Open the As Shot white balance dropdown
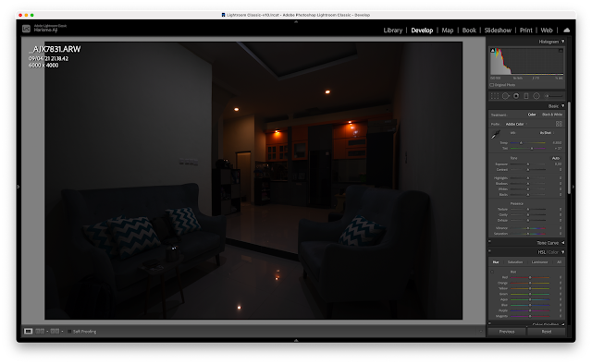This screenshot has width=592, height=364. [x=547, y=133]
